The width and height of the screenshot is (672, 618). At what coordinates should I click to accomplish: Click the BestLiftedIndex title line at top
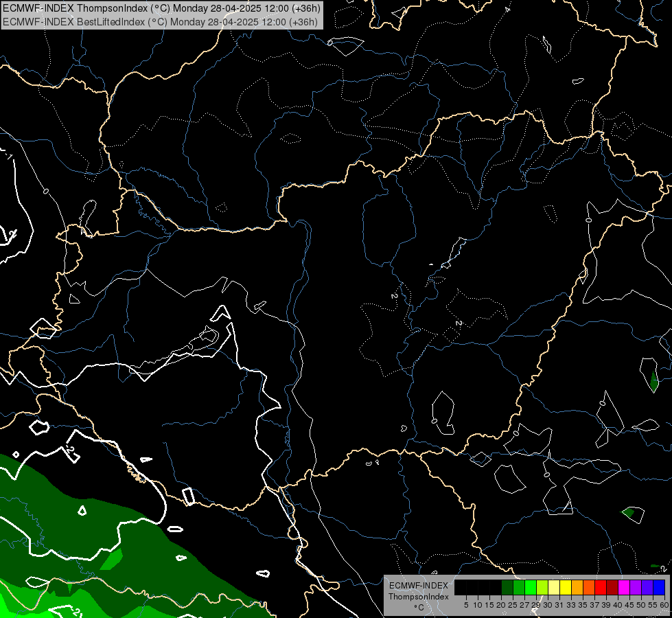161,22
